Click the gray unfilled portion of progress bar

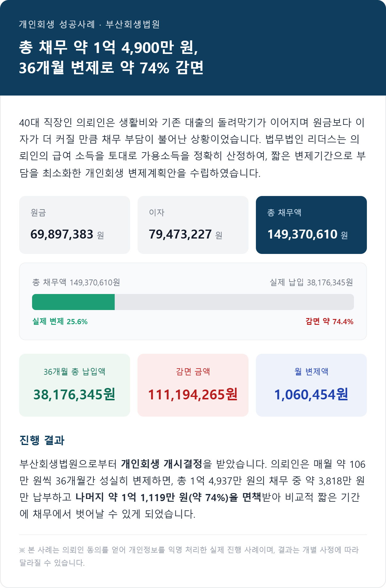pyautogui.click(x=234, y=302)
